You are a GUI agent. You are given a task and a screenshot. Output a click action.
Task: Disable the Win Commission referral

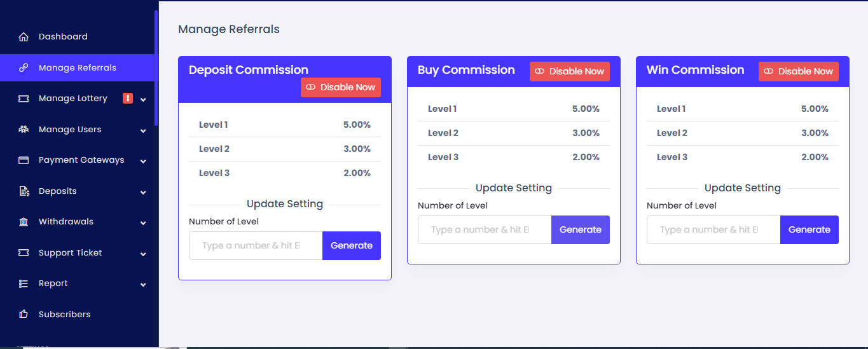(799, 71)
